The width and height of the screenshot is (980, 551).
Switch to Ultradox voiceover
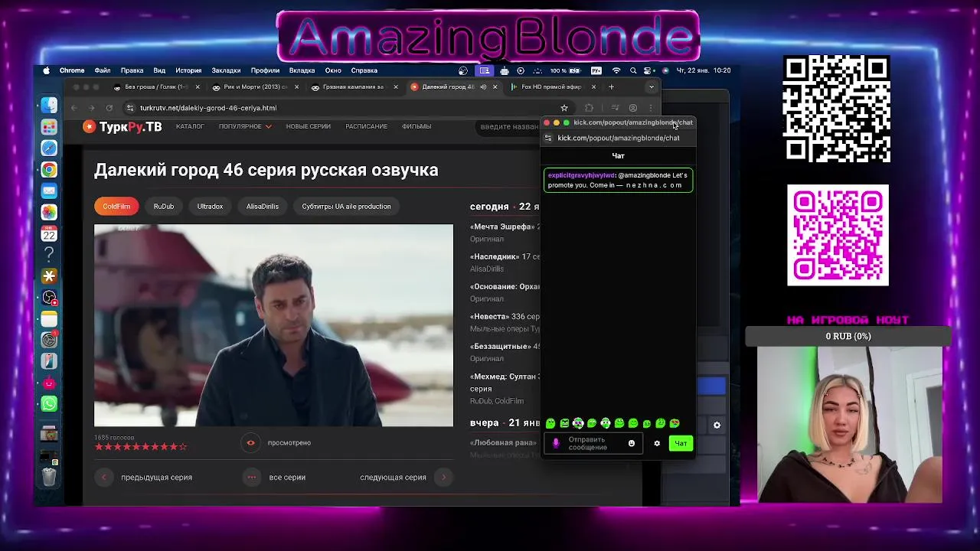point(210,207)
